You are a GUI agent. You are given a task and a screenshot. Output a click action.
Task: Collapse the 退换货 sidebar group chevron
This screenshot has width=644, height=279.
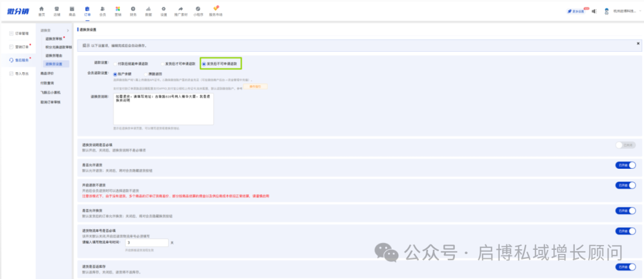(x=68, y=30)
